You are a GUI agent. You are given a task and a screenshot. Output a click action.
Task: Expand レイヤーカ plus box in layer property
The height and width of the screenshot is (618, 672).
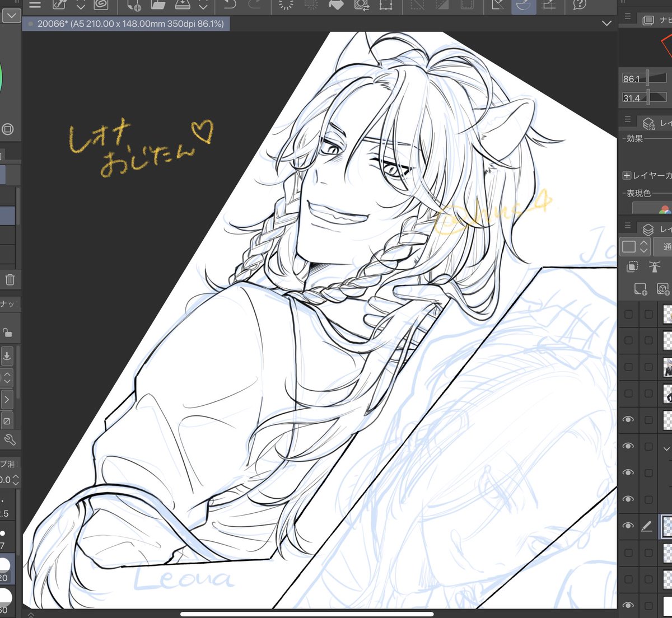(x=627, y=175)
